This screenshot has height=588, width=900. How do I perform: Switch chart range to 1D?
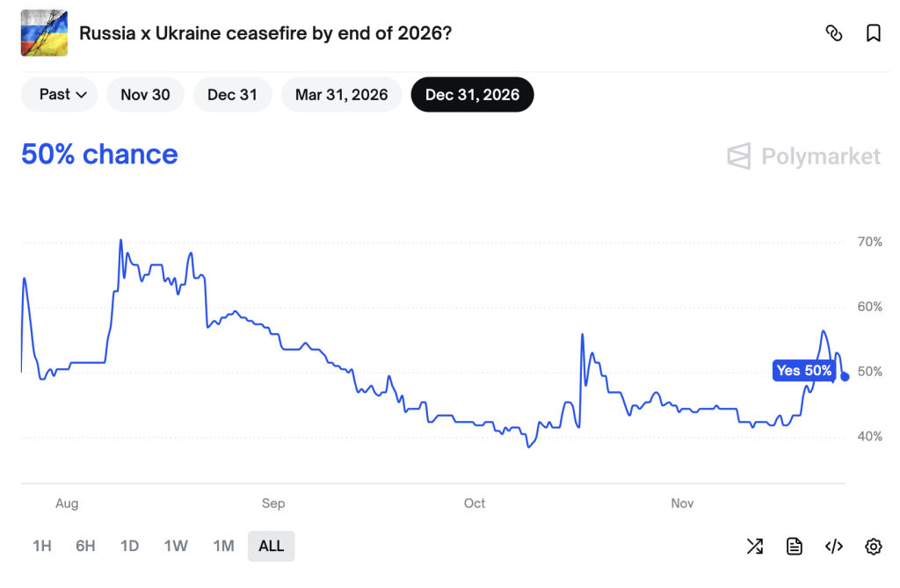click(x=129, y=546)
